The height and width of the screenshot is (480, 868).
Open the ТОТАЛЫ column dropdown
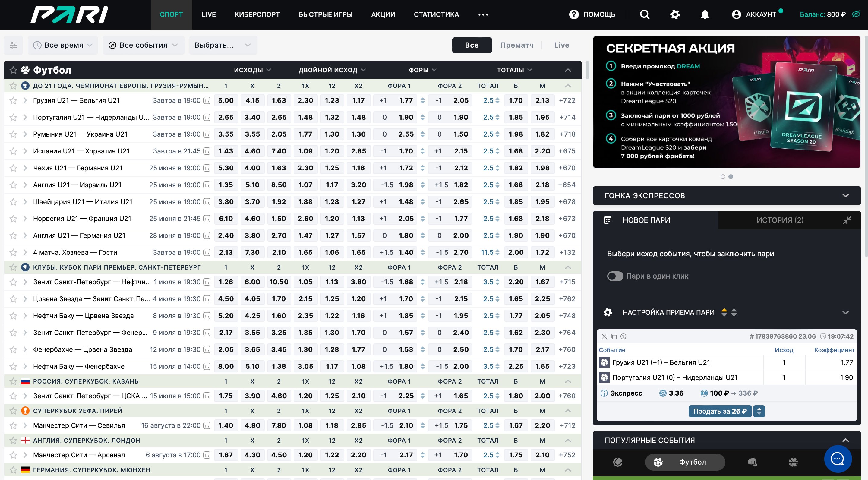click(514, 70)
